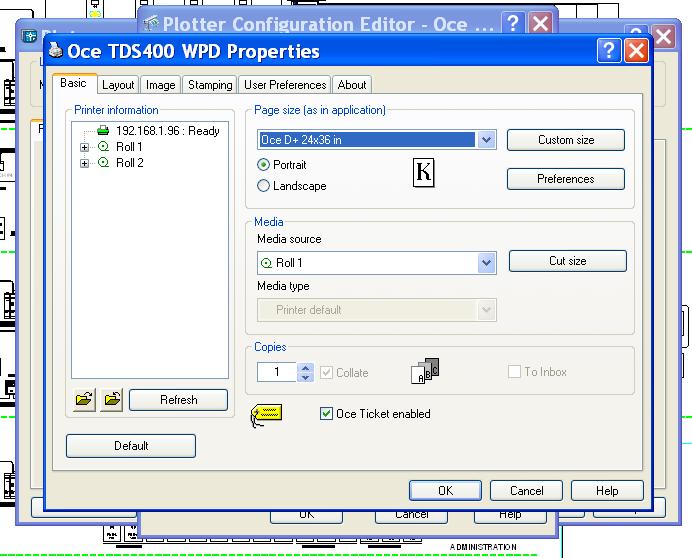This screenshot has width=692, height=558.
Task: Enable the To Inbox checkbox
Action: (514, 371)
